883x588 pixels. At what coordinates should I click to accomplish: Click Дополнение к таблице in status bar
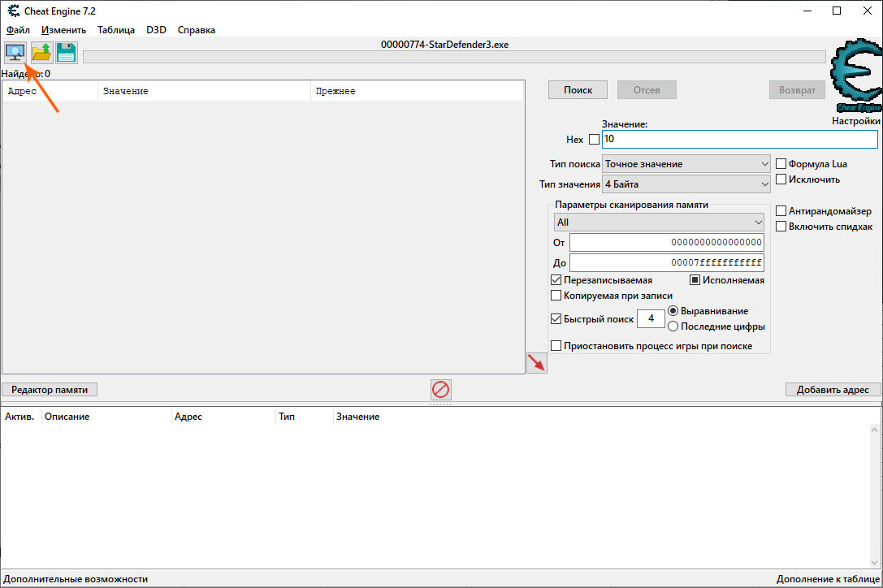828,579
